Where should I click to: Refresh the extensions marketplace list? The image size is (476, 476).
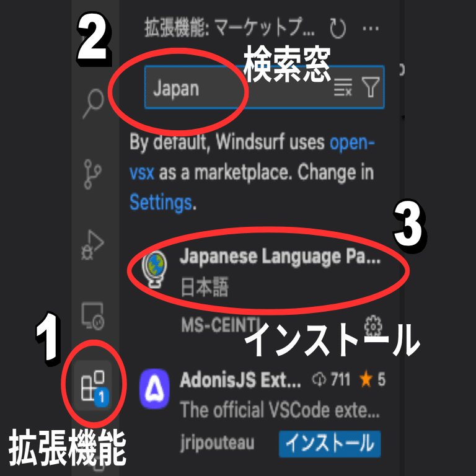pyautogui.click(x=338, y=29)
